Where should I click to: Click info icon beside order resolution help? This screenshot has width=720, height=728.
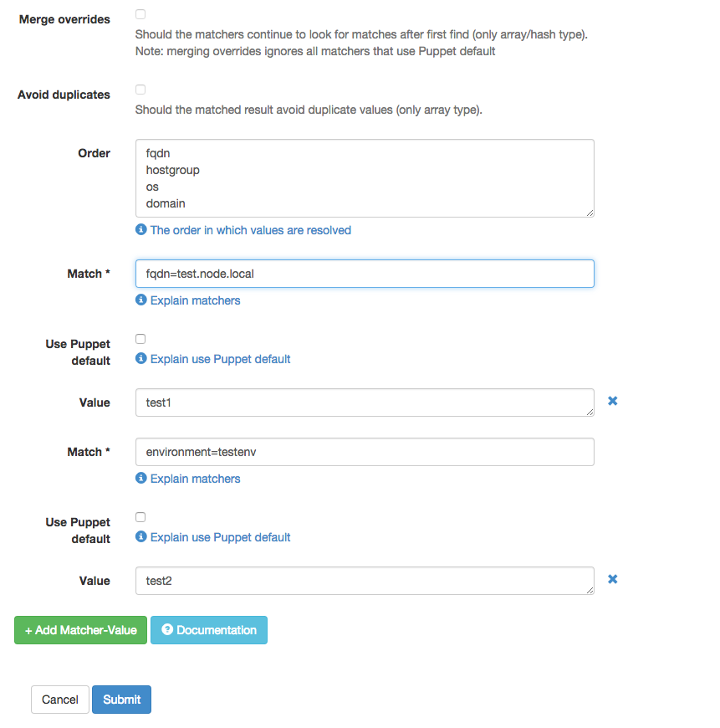click(141, 229)
